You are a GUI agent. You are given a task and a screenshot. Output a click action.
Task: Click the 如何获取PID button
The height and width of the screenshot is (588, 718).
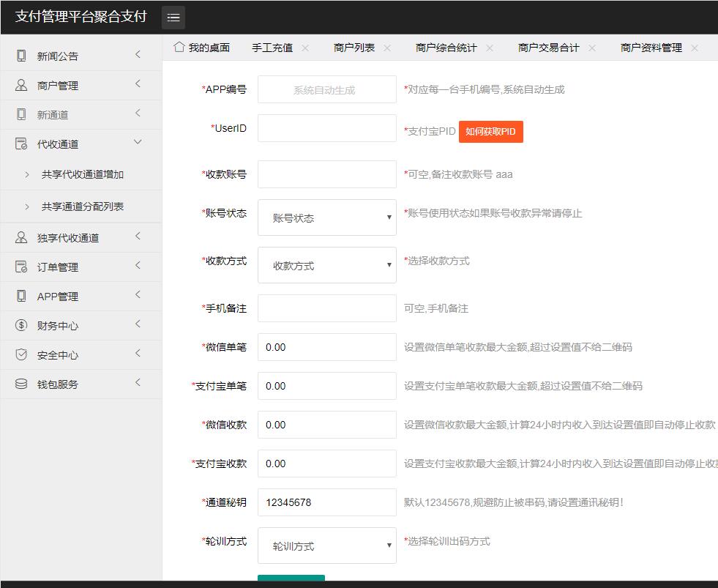490,132
